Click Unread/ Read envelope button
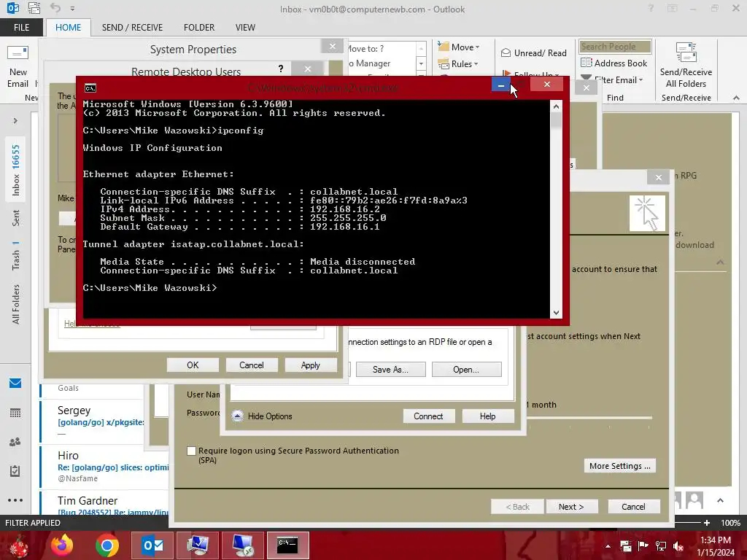This screenshot has height=560, width=747. [x=533, y=52]
